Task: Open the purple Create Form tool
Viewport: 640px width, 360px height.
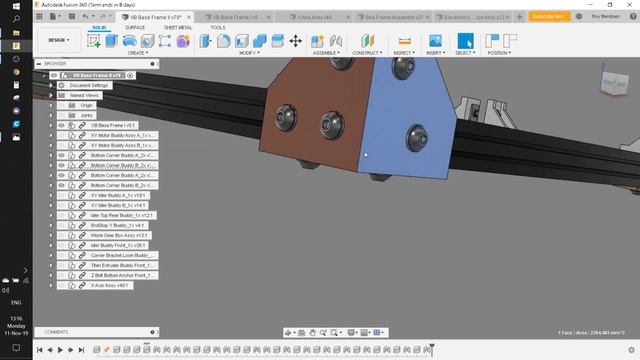Action: tap(183, 41)
